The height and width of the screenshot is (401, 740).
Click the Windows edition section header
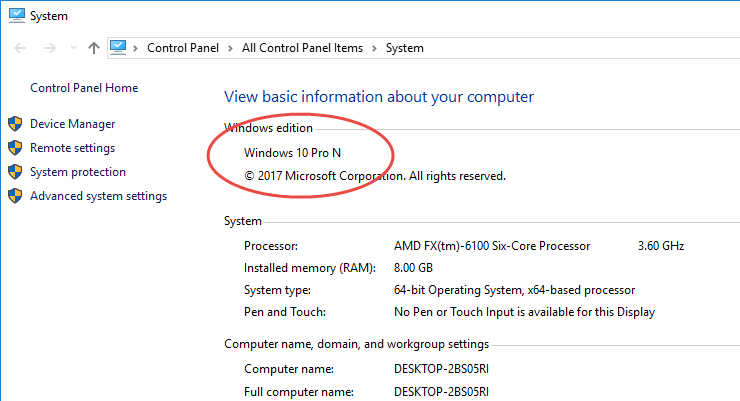[x=268, y=128]
